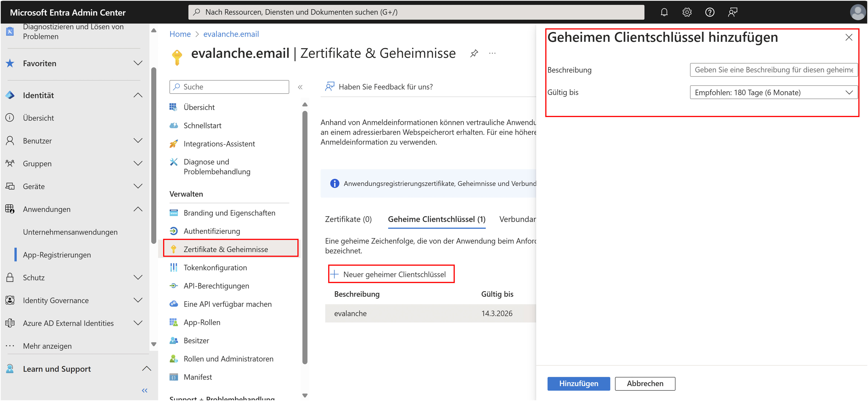Open the settings gear icon

(687, 12)
